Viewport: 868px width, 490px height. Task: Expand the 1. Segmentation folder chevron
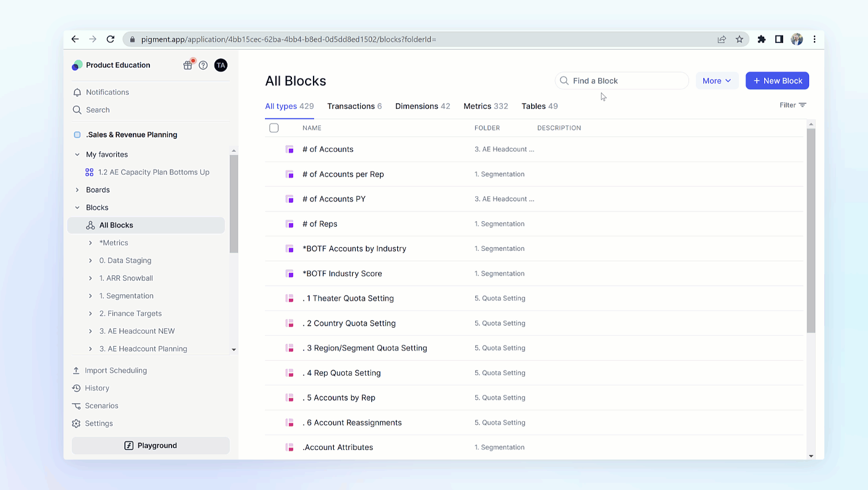pos(90,296)
